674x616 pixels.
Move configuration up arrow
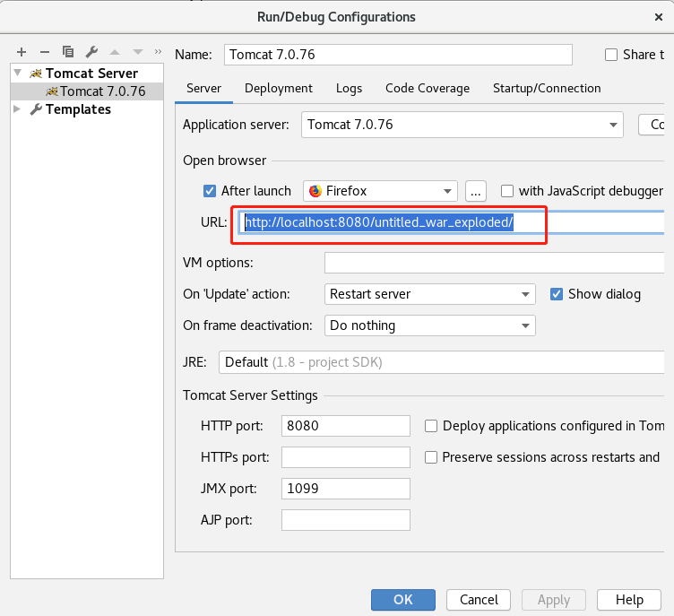(x=115, y=52)
